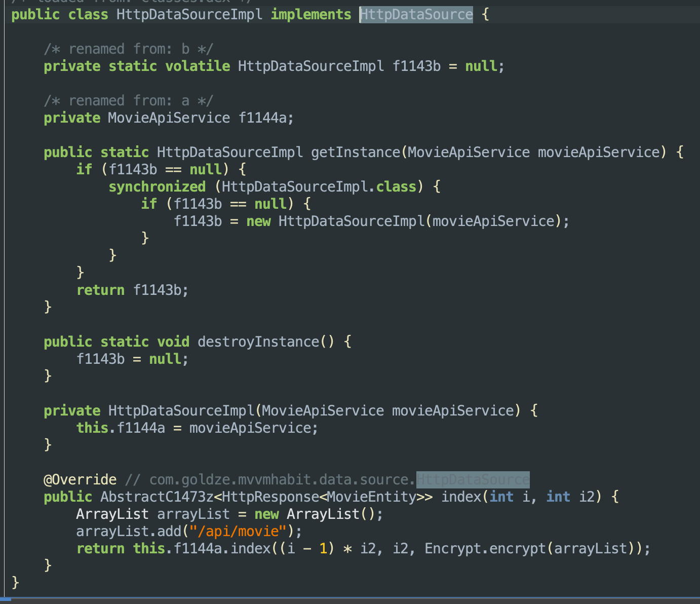Click HttpResponse generic type
This screenshot has width=700, height=604.
270,497
